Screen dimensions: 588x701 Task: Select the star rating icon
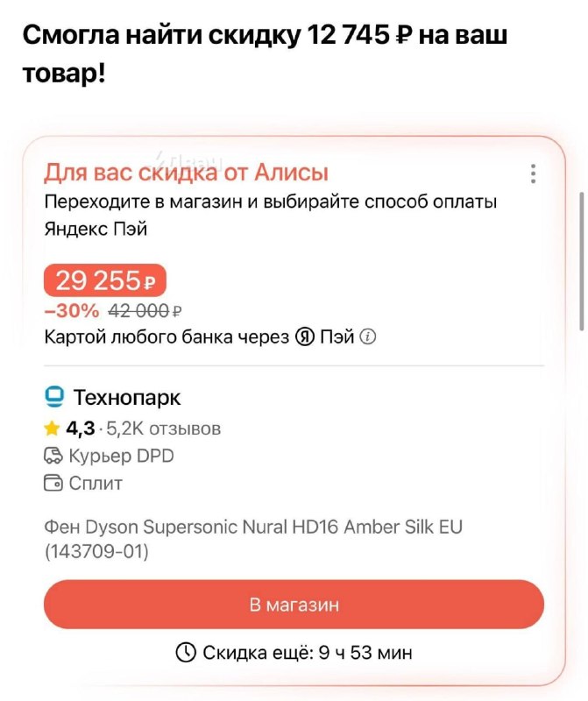click(x=52, y=428)
